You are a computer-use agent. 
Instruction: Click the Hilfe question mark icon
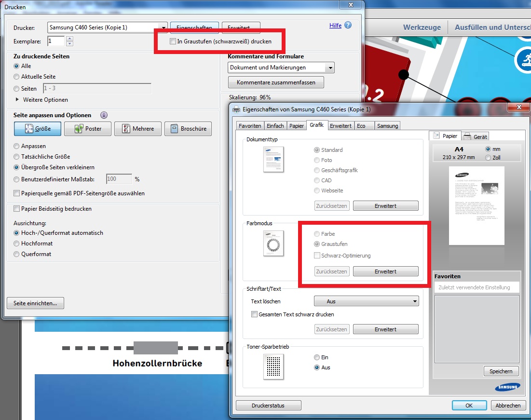pos(348,25)
